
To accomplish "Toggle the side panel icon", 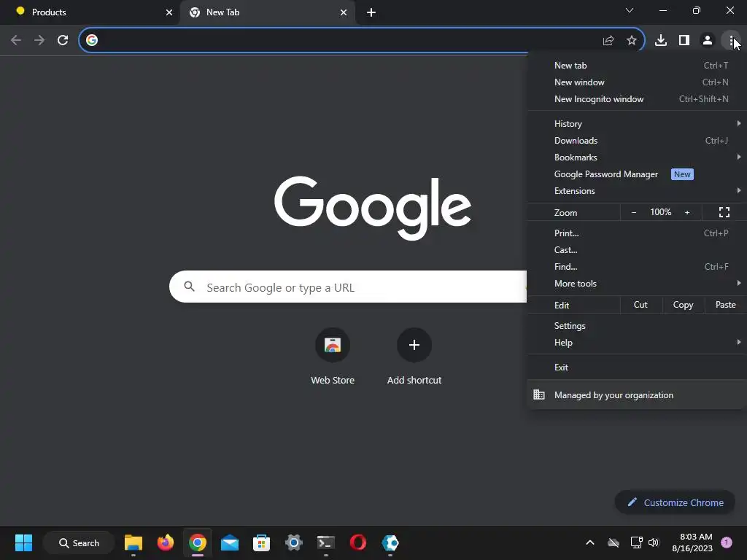I will click(684, 41).
